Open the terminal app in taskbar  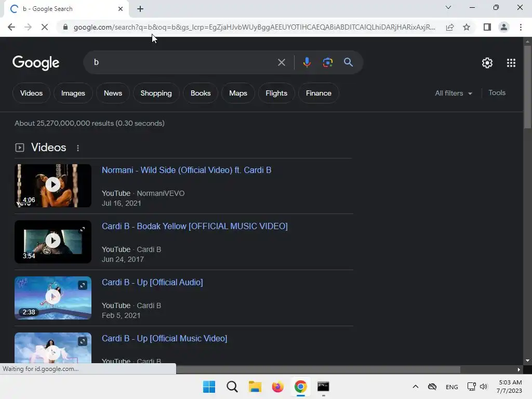(323, 387)
